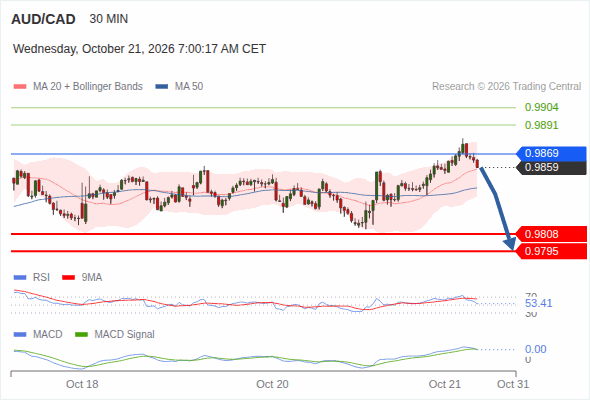Click the black 0.9859 current price tag

click(x=551, y=168)
